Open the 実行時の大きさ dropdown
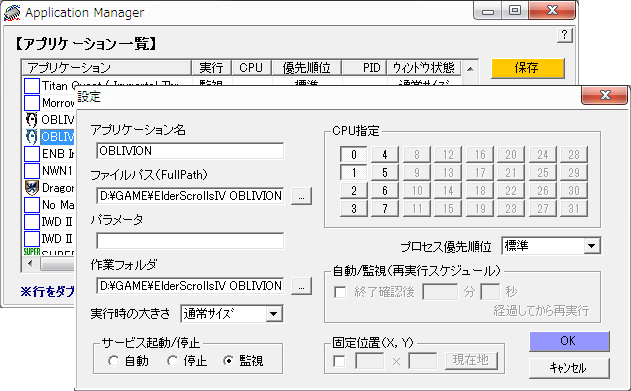The image size is (631, 391). (x=274, y=314)
